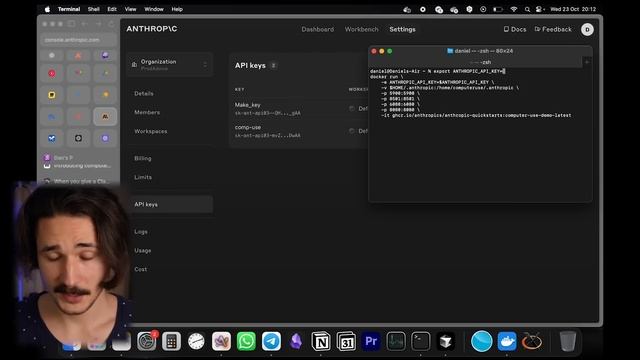The image size is (640, 360).
Task: Click the workspace icon in comp-use row
Action: tap(352, 131)
